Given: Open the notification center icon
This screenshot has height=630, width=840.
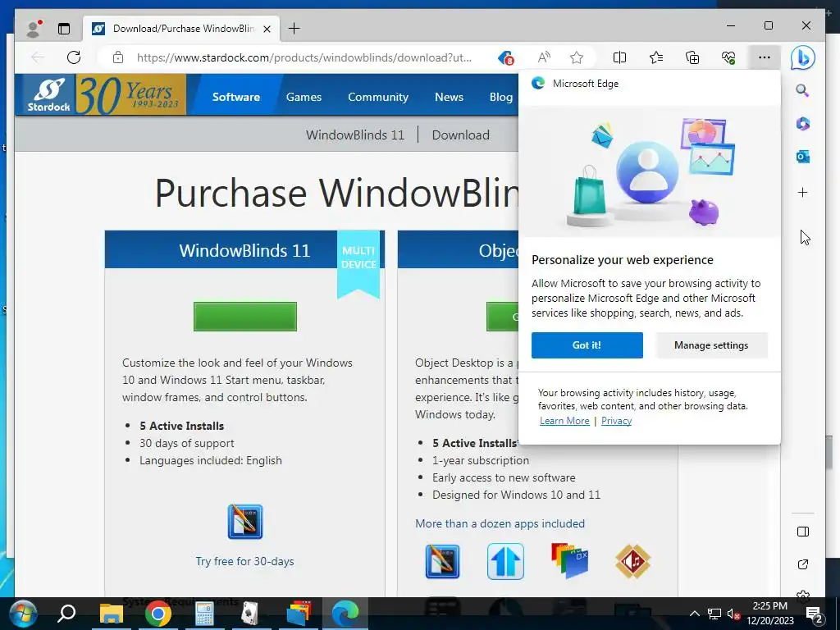Looking at the screenshot, I should [x=815, y=614].
